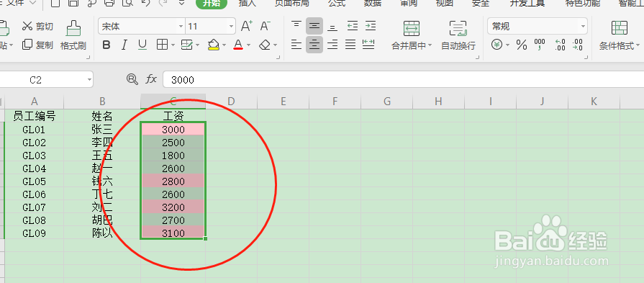Viewport: 644px width, 283px height.
Task: Select cell with value 1800
Action: (173, 156)
